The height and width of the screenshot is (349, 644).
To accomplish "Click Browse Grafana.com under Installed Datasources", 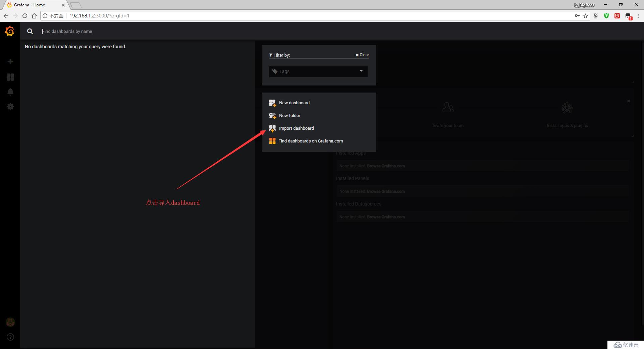I will (386, 217).
